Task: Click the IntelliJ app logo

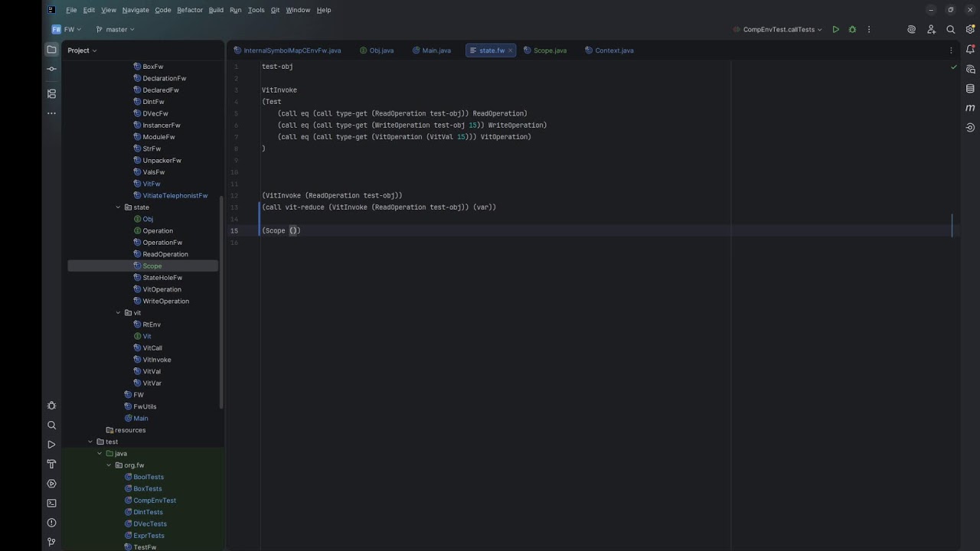Action: [x=51, y=10]
